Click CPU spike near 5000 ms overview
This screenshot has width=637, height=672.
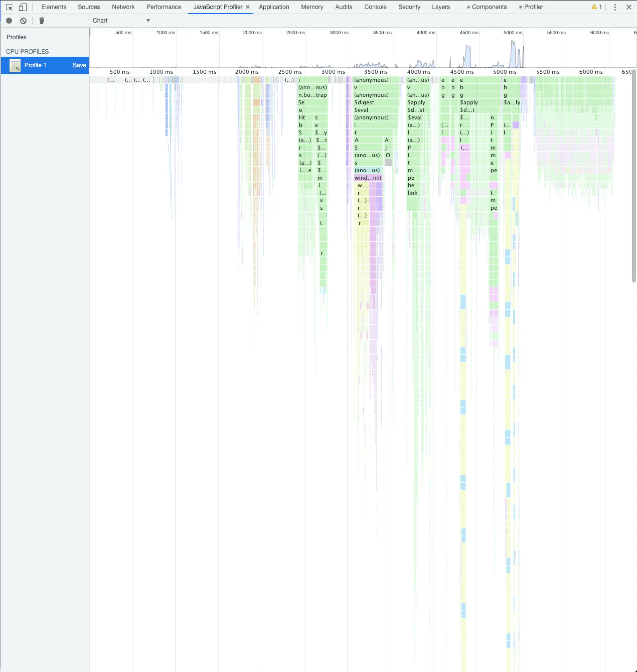(x=513, y=54)
